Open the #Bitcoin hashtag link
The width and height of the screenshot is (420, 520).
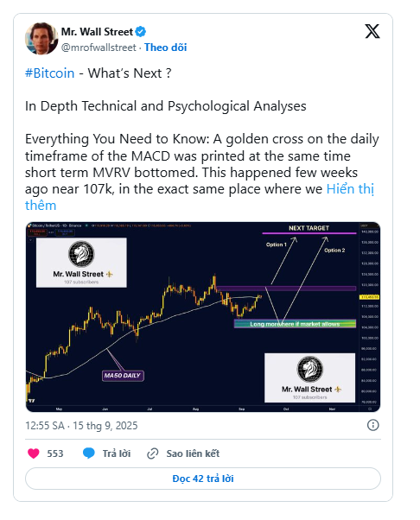pos(50,73)
